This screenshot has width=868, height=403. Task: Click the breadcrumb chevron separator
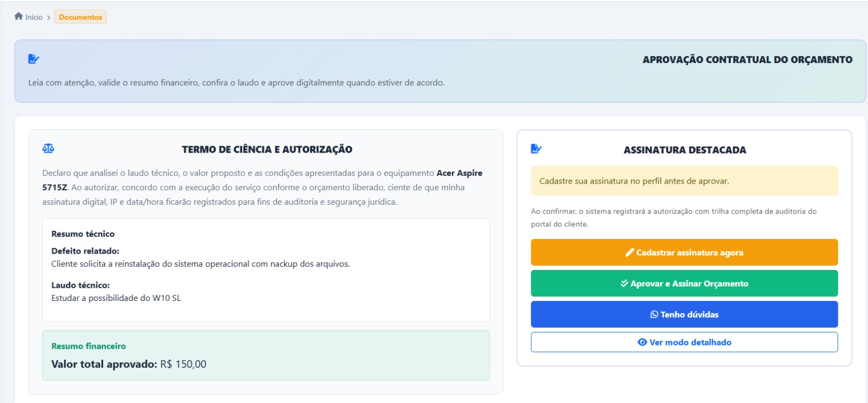pyautogui.click(x=48, y=17)
